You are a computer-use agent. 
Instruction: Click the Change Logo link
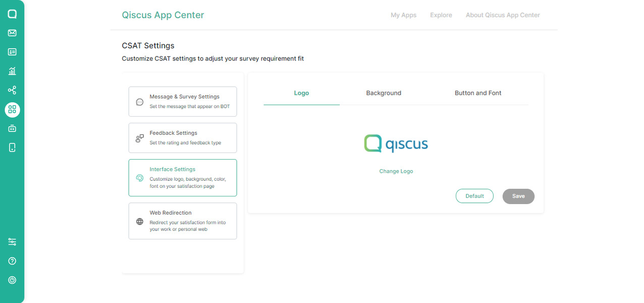coord(396,171)
